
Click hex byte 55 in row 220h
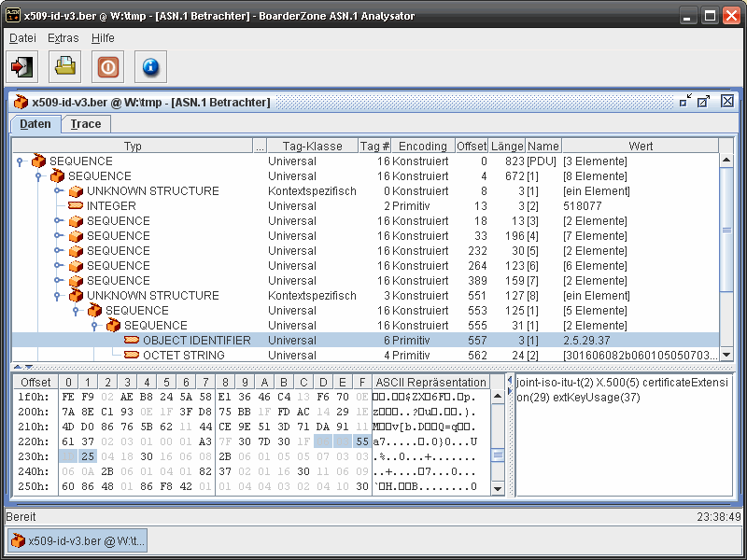point(362,441)
